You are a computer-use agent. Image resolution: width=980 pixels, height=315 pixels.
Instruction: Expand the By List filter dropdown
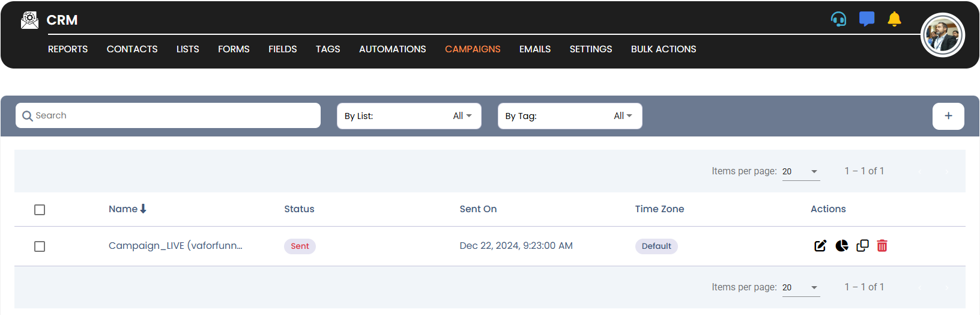[x=409, y=116]
